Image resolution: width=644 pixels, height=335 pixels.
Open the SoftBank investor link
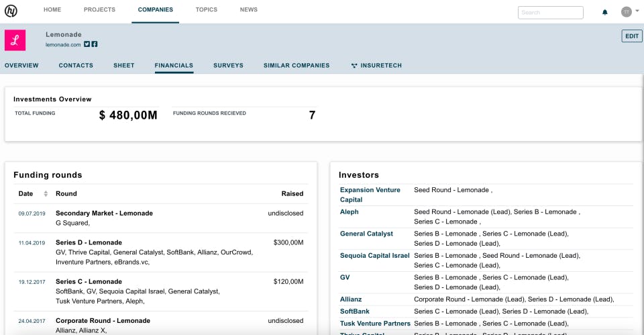[354, 311]
